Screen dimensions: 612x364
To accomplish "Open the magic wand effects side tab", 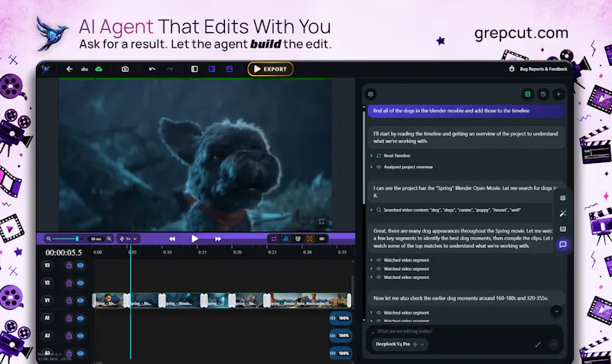I will coord(563,213).
